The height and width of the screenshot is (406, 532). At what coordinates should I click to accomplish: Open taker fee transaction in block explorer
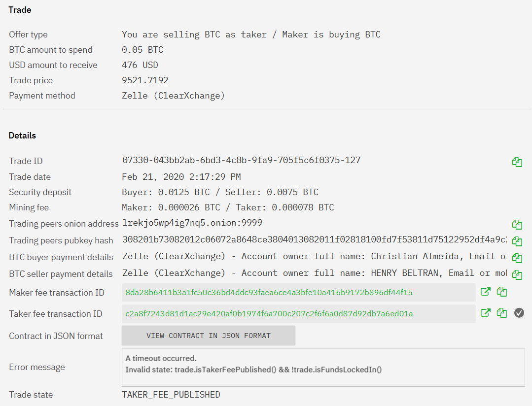(x=486, y=313)
